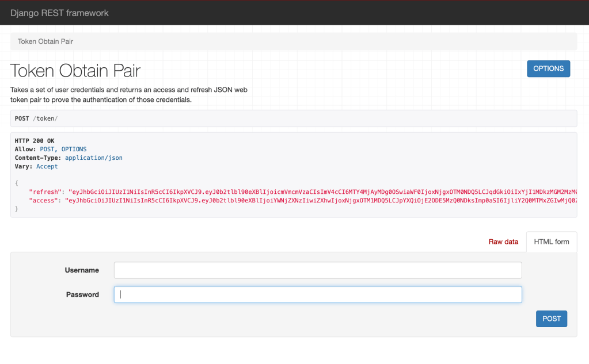Switch to the Raw data tab
This screenshot has width=589, height=364.
503,242
